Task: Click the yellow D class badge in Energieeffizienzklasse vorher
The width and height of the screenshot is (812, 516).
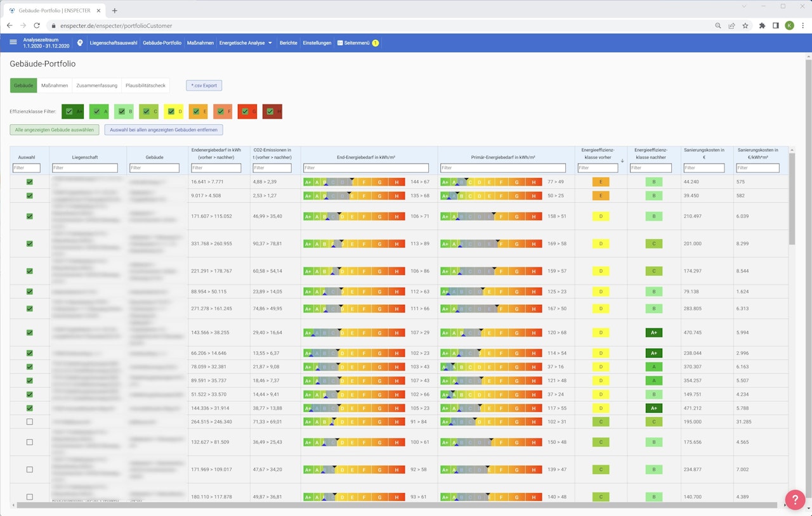Action: (x=600, y=216)
